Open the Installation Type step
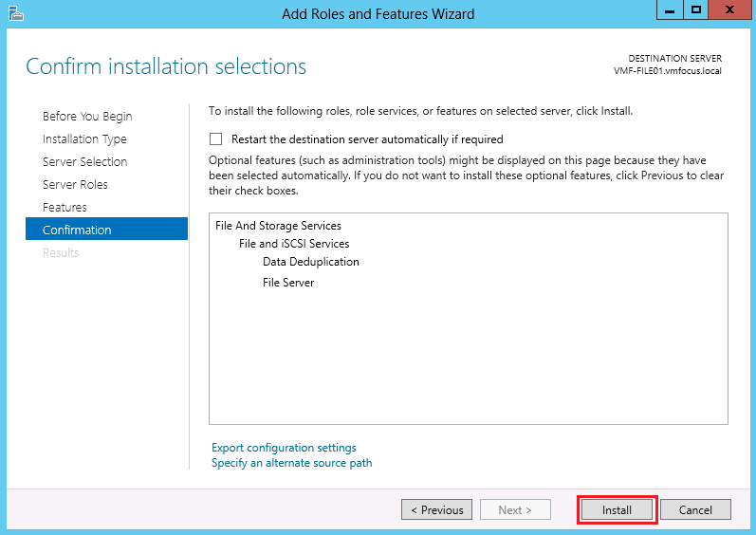 [84, 139]
